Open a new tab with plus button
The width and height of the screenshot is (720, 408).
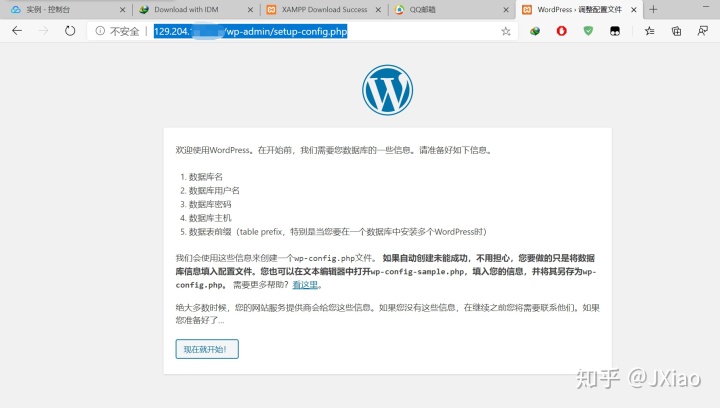pyautogui.click(x=653, y=9)
